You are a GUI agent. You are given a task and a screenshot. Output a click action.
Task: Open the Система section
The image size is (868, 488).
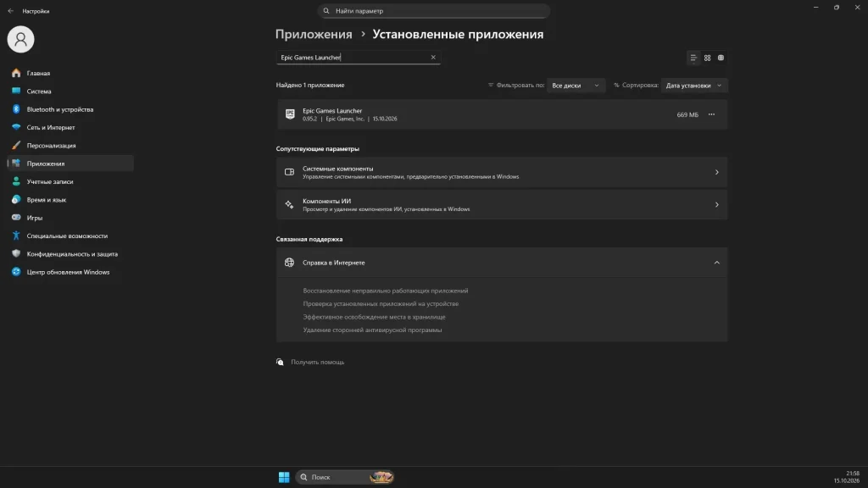pos(70,91)
